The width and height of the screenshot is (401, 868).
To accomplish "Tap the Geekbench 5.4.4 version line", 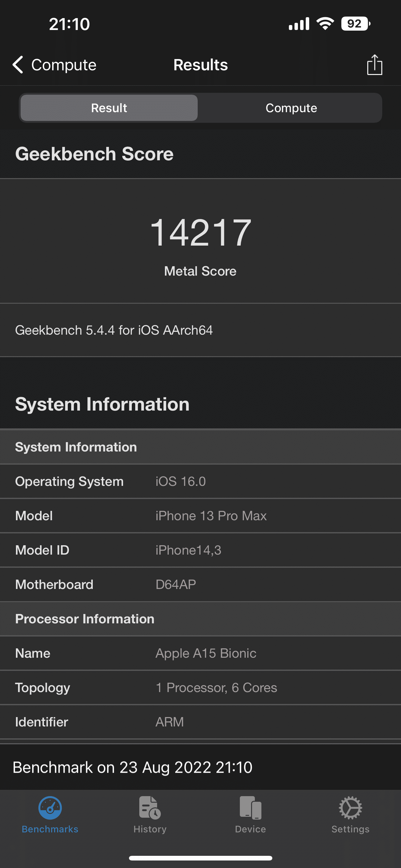I will click(x=114, y=330).
